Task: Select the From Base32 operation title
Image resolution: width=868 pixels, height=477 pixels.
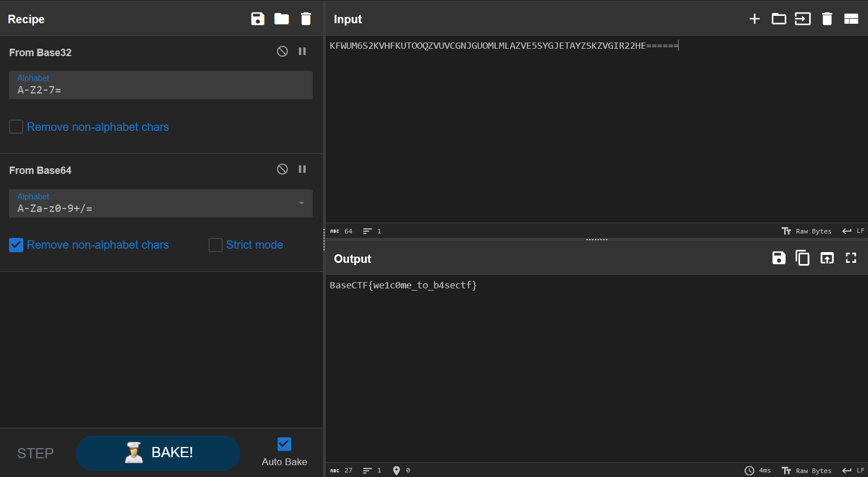Action: click(x=40, y=52)
